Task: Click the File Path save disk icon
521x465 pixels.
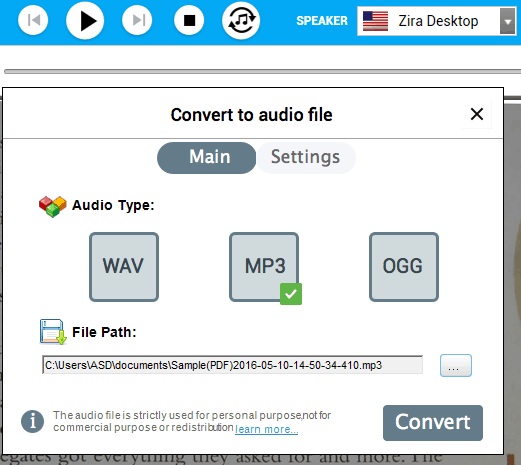Action: point(53,332)
